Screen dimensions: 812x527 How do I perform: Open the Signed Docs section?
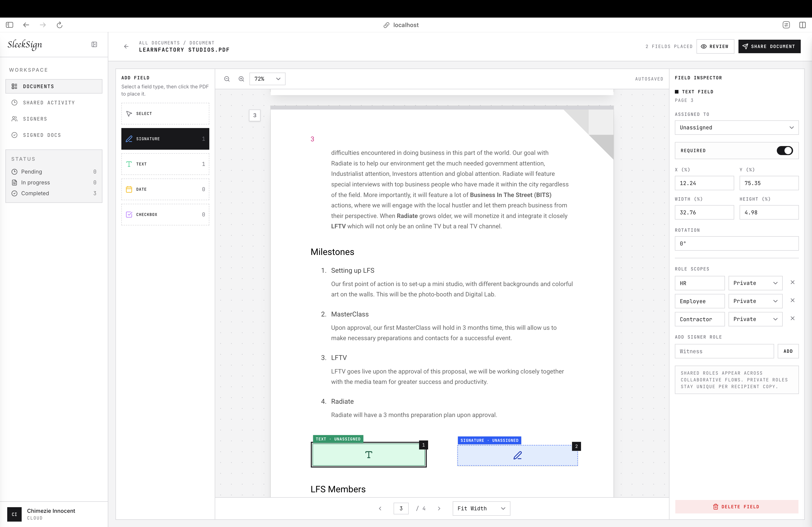54,135
